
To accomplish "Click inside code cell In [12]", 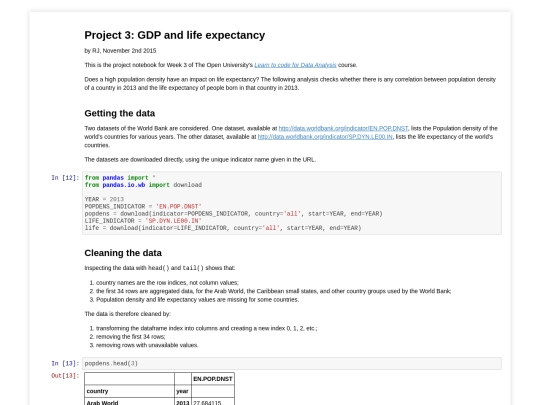I will coord(292,203).
